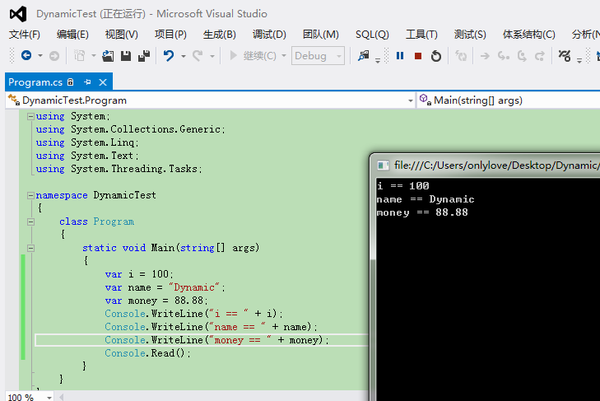Click the Redo arrow icon
The width and height of the screenshot is (600, 401).
click(x=198, y=56)
